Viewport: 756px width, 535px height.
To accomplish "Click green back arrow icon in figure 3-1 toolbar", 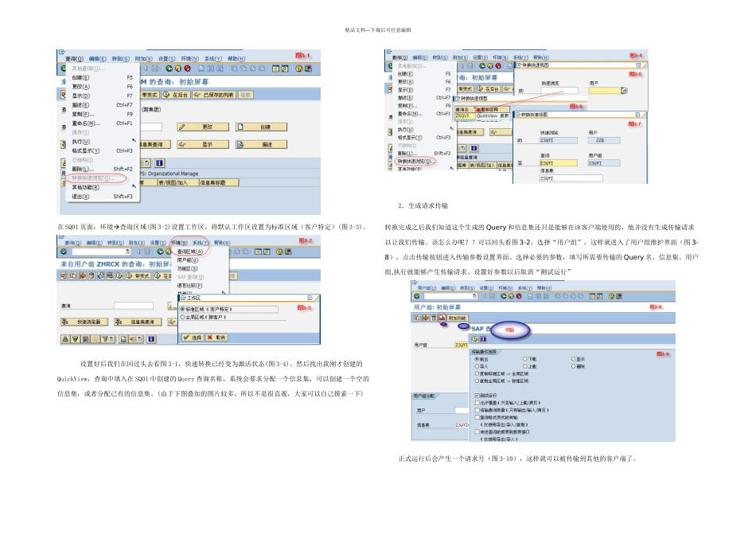I will (x=169, y=69).
